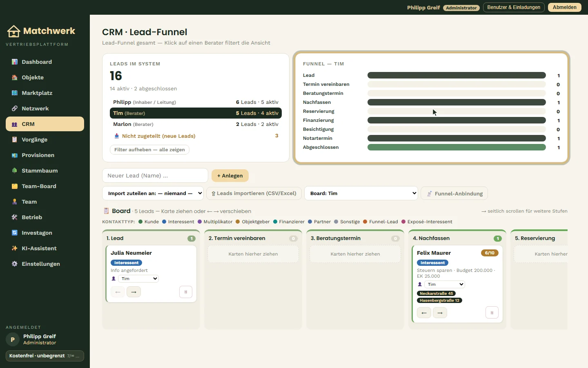Viewport: 588px width, 368px height.
Task: Move Julia Neumeier forward with right arrow
Action: [x=134, y=292]
